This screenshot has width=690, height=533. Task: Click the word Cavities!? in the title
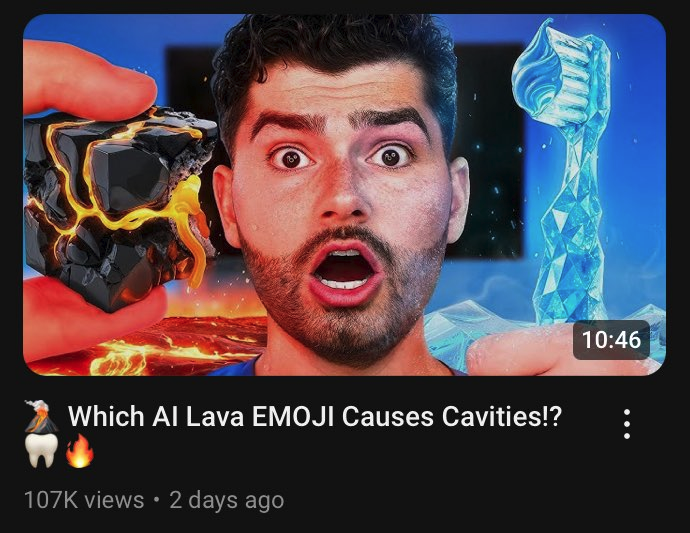[502, 416]
